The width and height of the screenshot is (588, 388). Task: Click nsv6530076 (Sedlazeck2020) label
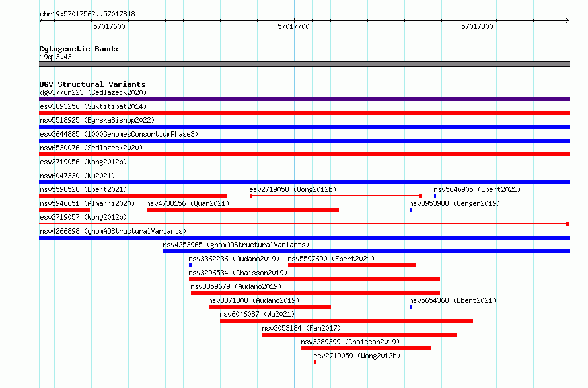91,148
